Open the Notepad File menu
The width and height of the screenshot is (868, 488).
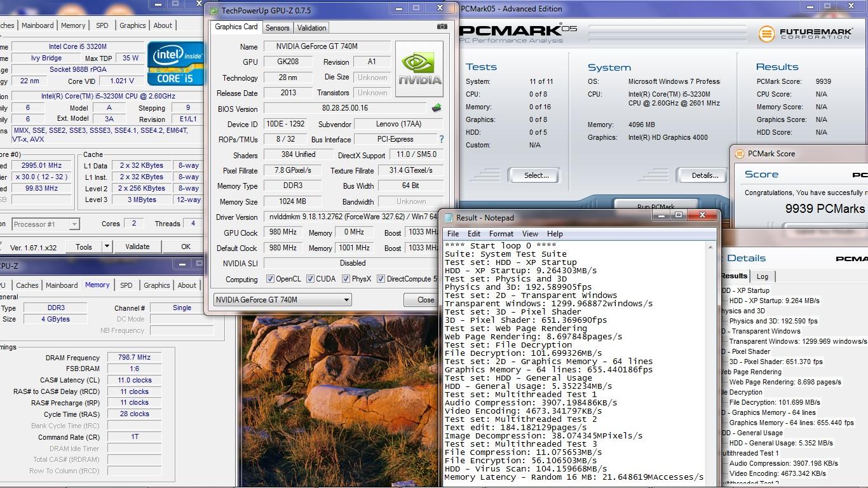[453, 234]
